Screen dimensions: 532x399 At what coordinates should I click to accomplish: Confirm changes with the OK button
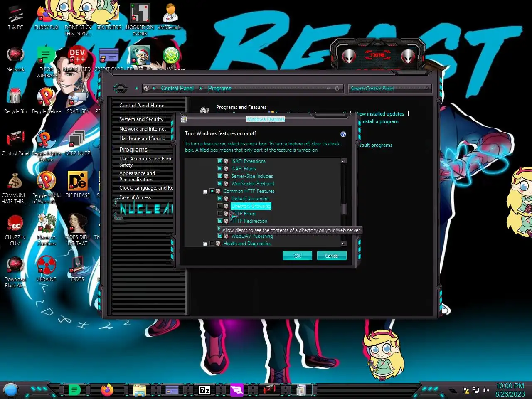pos(297,256)
